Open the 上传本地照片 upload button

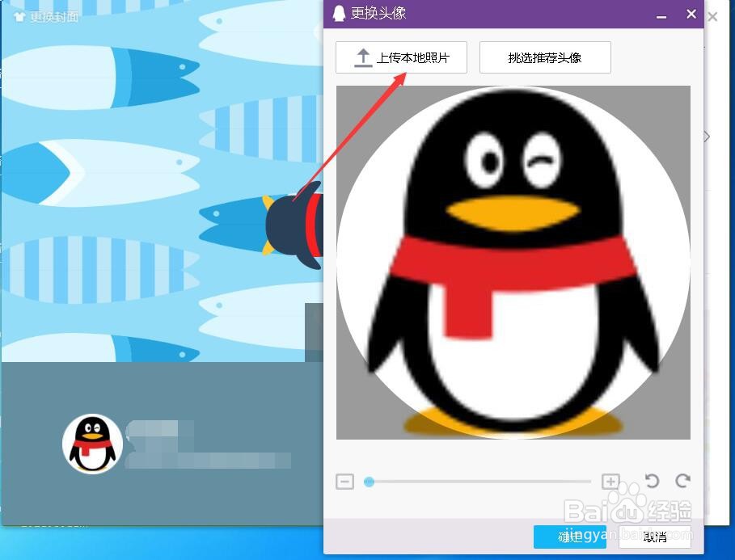point(403,57)
